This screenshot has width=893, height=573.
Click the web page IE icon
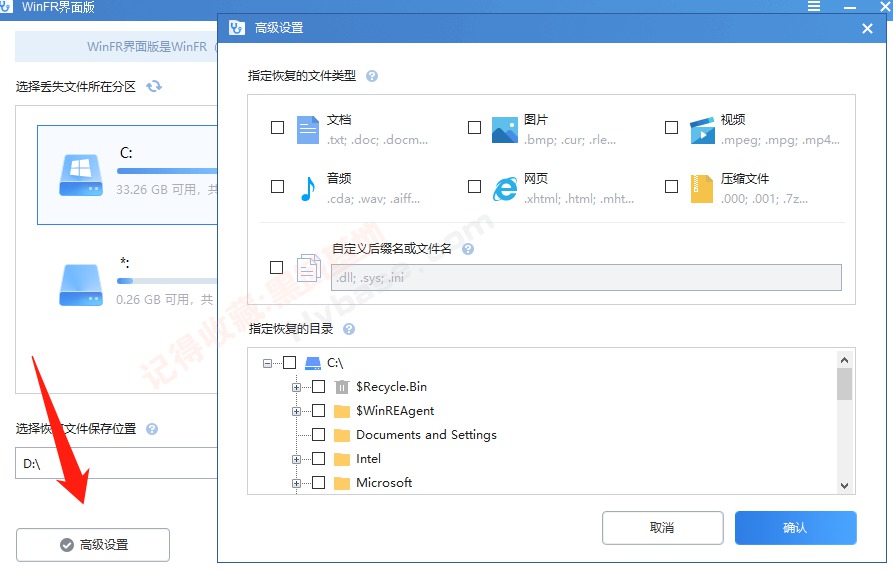505,189
